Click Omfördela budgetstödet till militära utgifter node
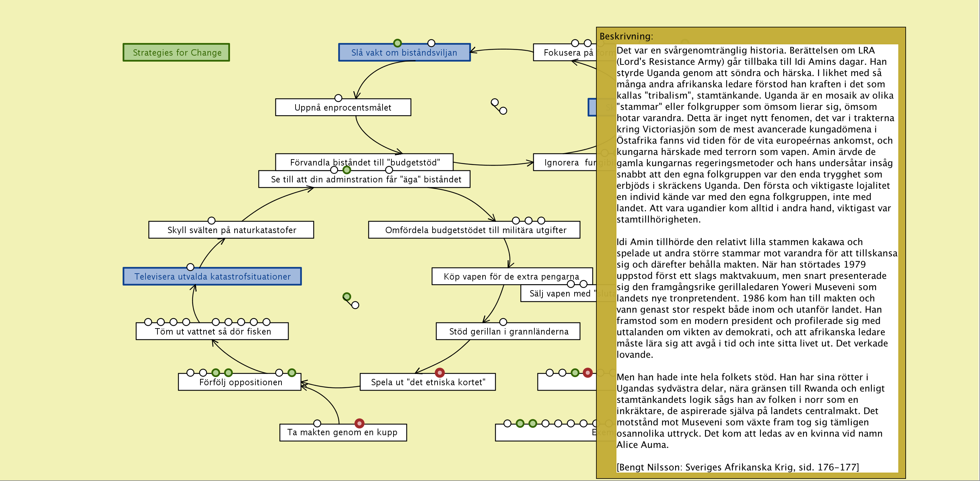This screenshot has height=481, width=980. (x=475, y=230)
